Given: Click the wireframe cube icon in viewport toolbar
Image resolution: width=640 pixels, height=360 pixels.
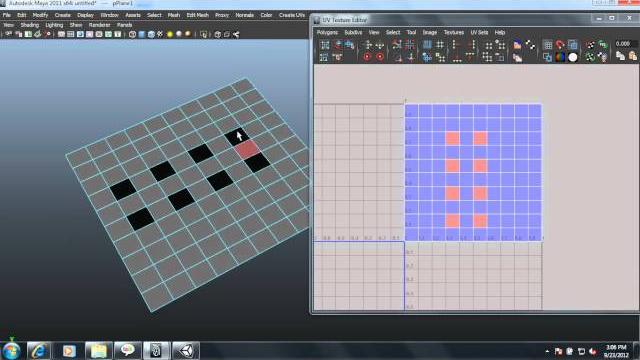Looking at the screenshot, I should tap(132, 35).
